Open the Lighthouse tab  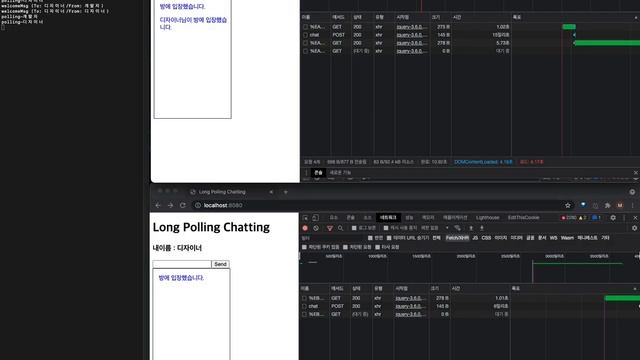pos(487,218)
